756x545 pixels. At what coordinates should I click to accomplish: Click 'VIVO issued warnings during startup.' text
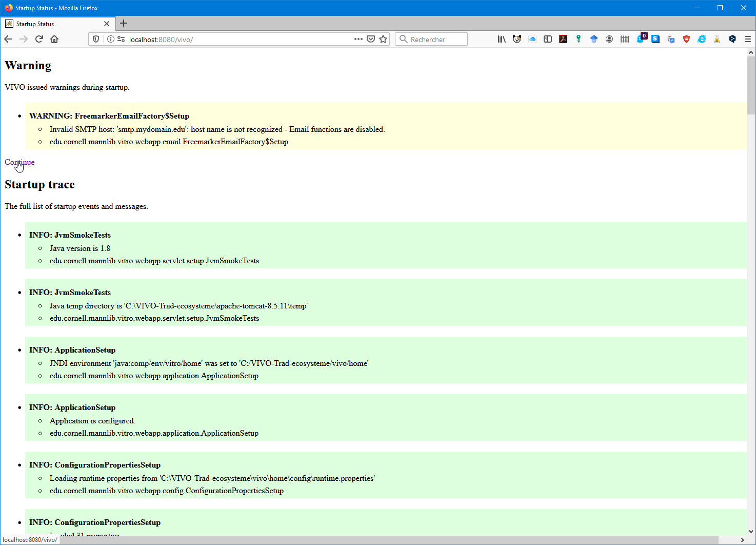pos(67,87)
